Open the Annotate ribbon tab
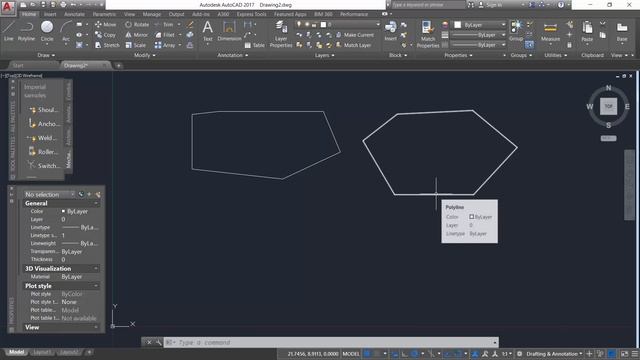Viewport: 640px width, 360px height. pos(74,14)
